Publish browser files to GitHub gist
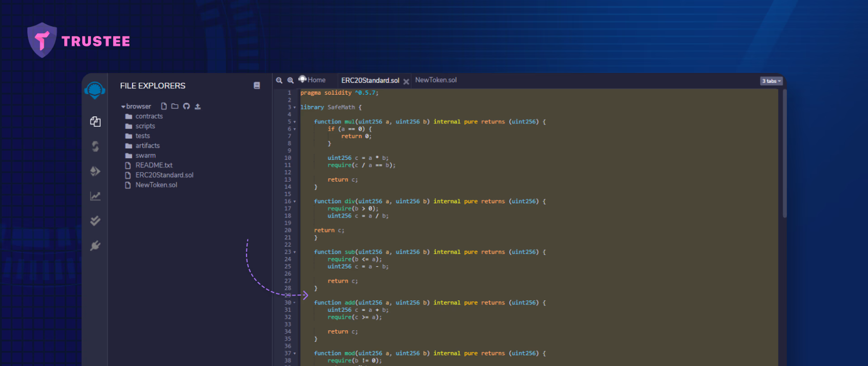The image size is (868, 366). coord(186,106)
